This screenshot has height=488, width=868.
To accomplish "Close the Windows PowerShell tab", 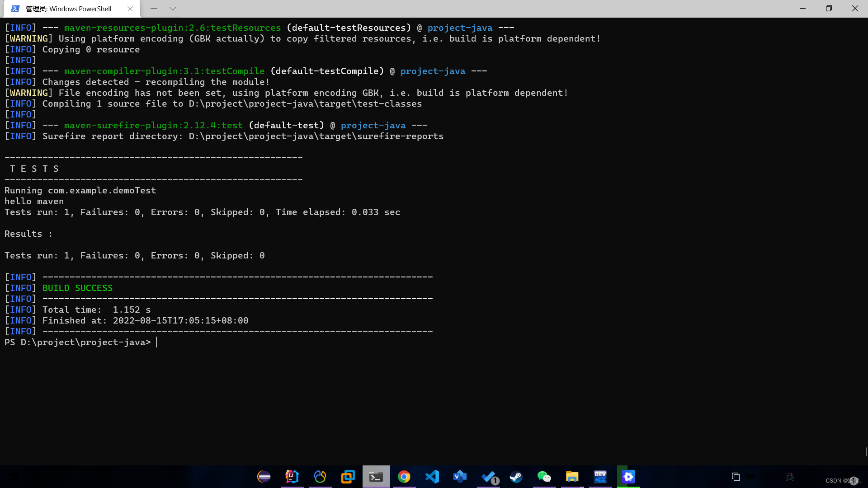I will tap(130, 9).
